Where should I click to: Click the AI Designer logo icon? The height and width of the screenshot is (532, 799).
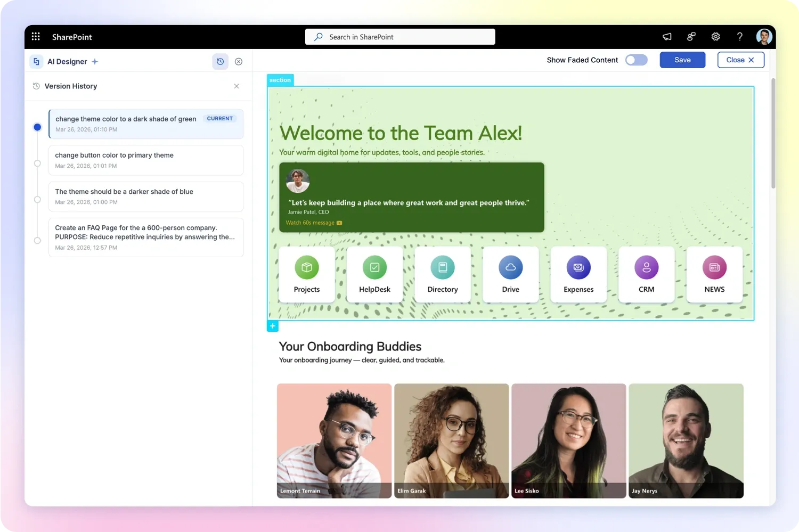(36, 62)
